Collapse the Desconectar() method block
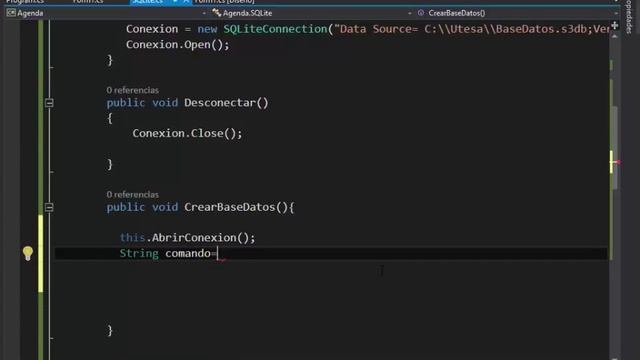 (x=49, y=103)
